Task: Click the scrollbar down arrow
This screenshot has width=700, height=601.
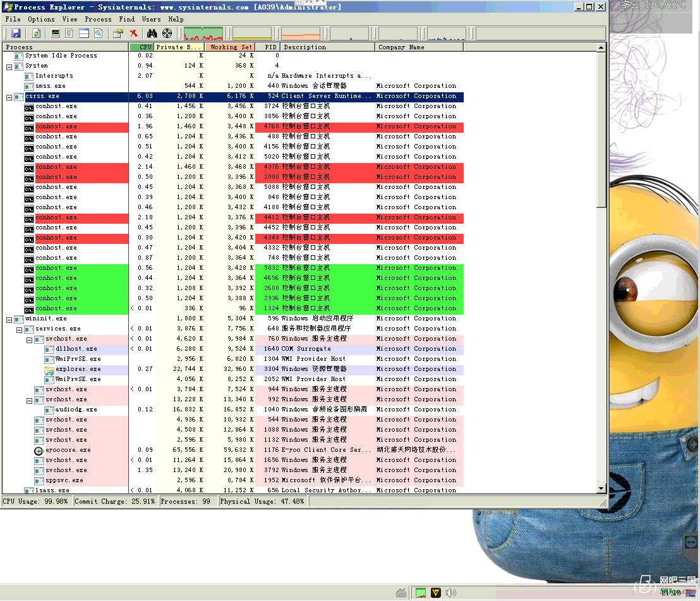Action: click(601, 489)
